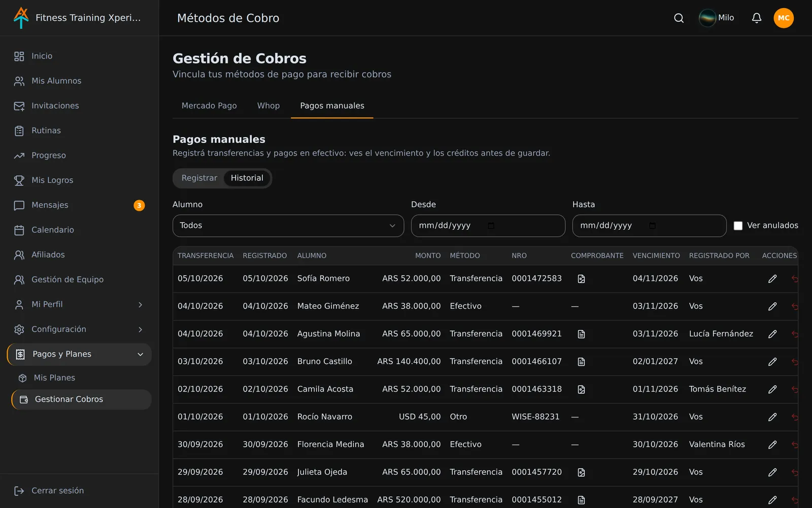This screenshot has width=812, height=508.
Task: Open the search magnifier icon
Action: click(x=679, y=18)
